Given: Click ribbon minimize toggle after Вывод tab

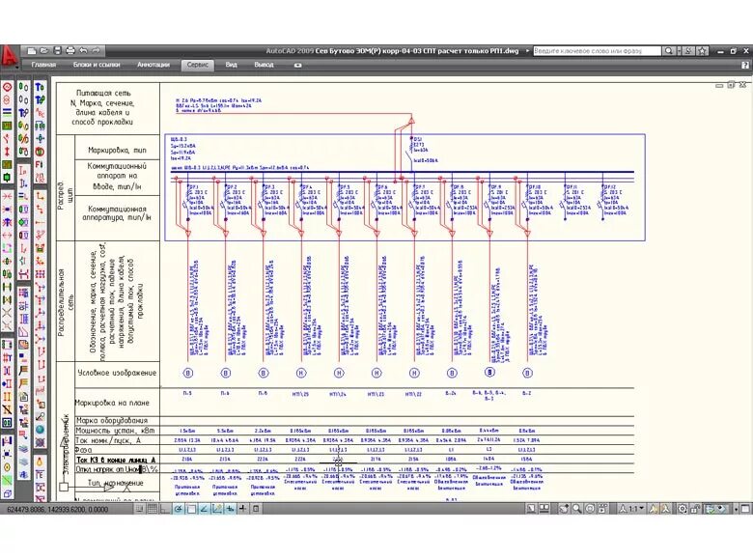Looking at the screenshot, I should pyautogui.click(x=297, y=65).
